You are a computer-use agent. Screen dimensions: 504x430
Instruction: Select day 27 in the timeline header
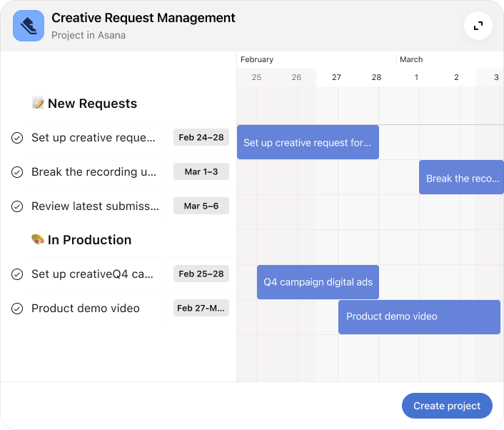pyautogui.click(x=336, y=77)
